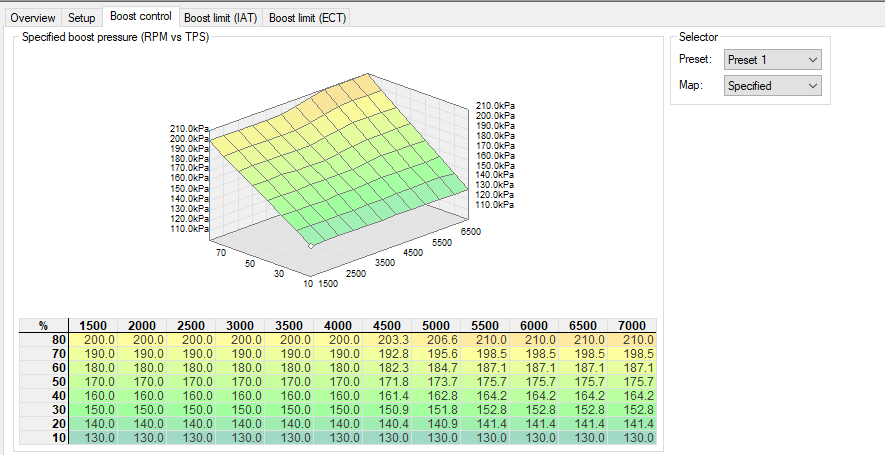Select the 40% TPS row header
This screenshot has width=885, height=455.
(44, 396)
